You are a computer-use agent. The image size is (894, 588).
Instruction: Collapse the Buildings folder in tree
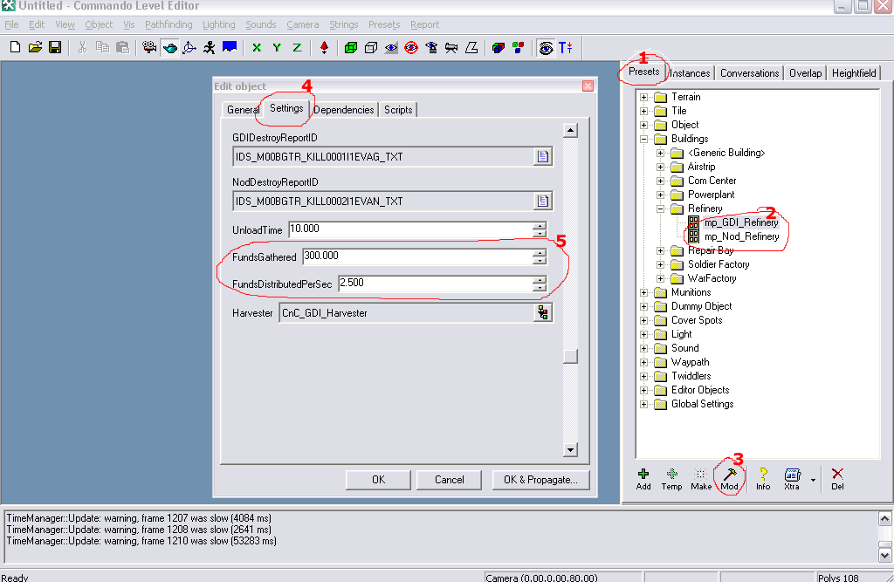644,139
